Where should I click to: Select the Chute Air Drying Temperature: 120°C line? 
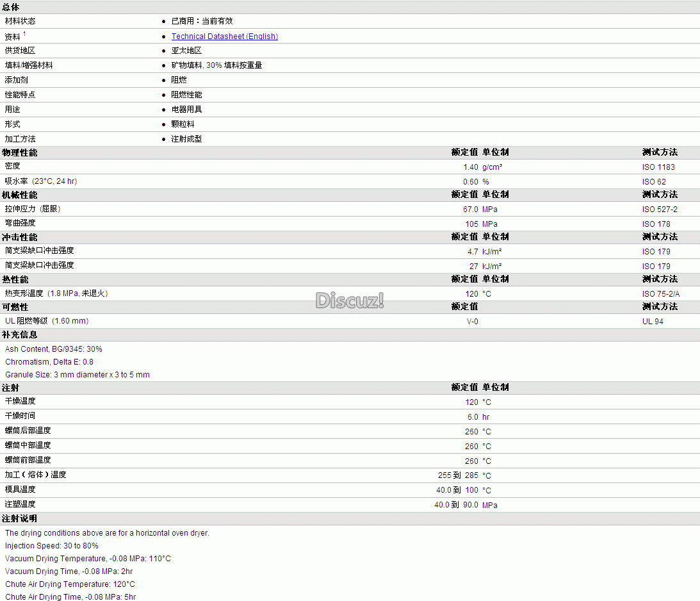[x=70, y=584]
